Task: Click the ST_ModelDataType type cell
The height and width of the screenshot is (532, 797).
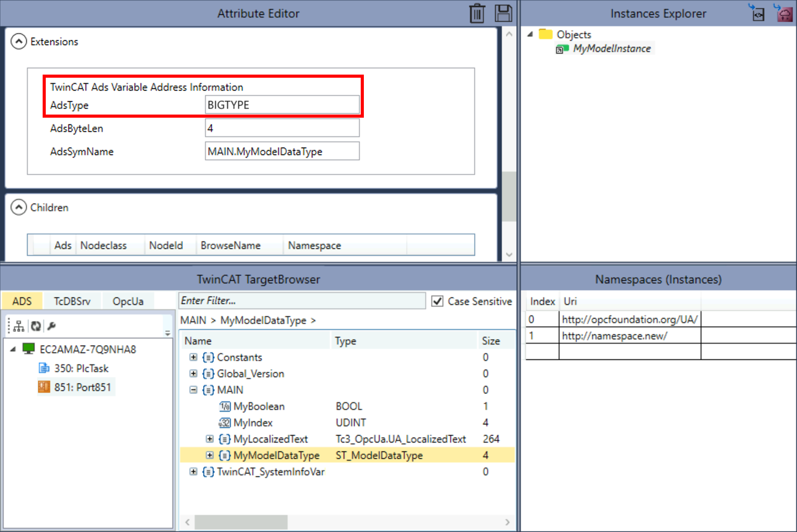Action: [379, 455]
